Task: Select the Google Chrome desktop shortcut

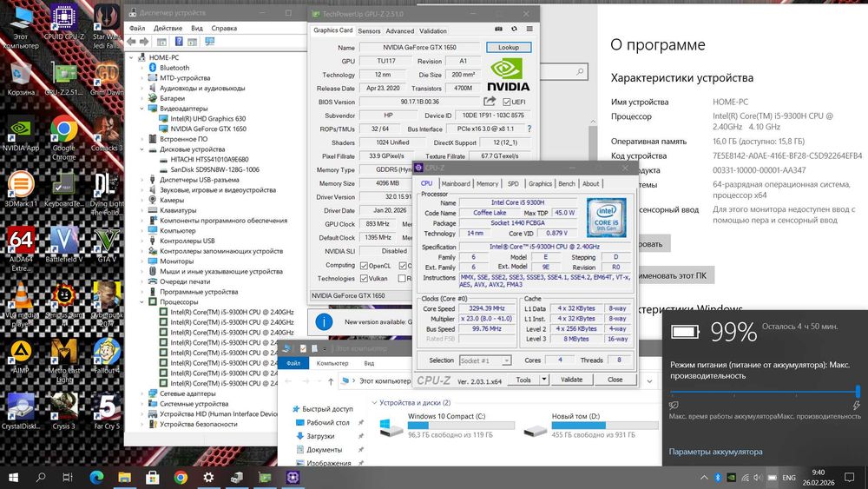Action: [x=64, y=136]
